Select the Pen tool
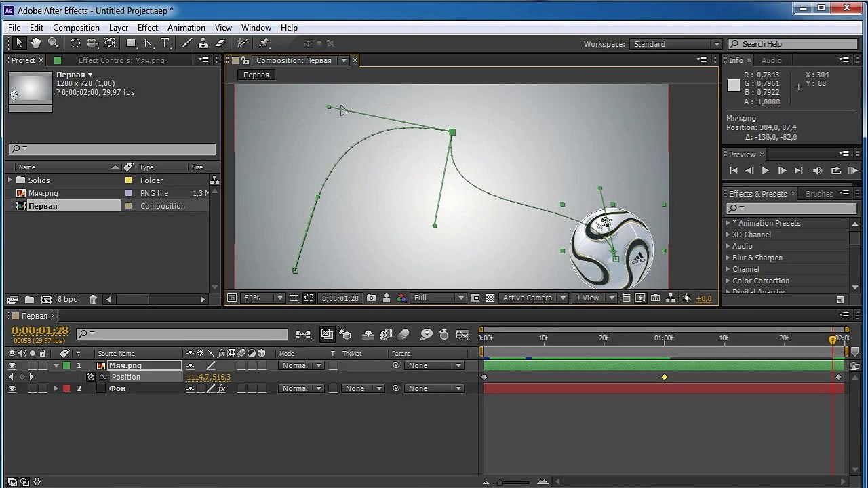The width and height of the screenshot is (868, 488). click(148, 43)
